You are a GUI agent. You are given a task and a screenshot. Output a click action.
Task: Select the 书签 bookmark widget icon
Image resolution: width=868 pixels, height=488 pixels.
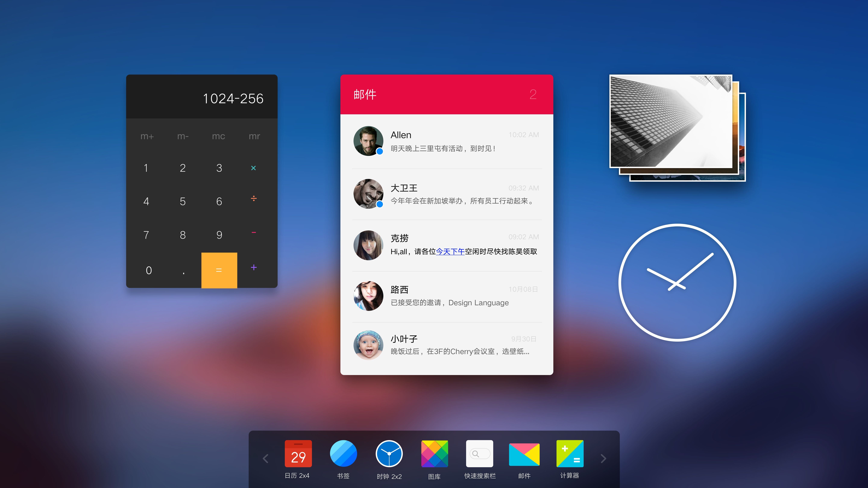tap(343, 453)
